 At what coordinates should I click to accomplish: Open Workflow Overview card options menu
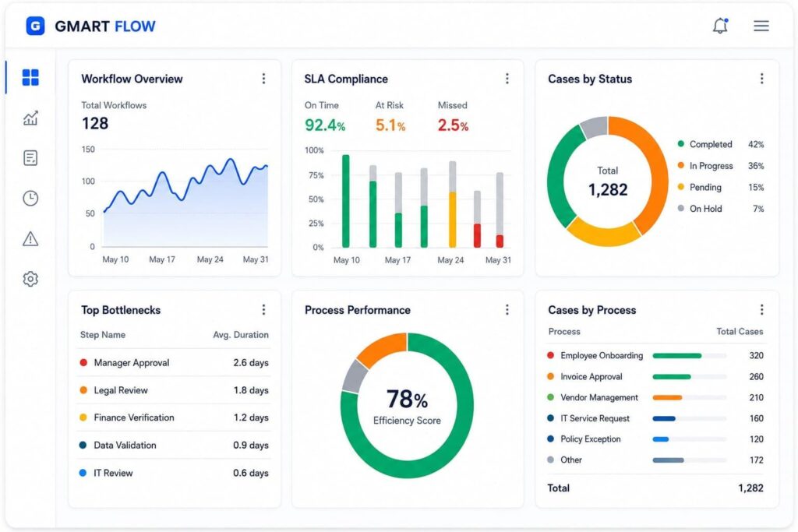pos(263,79)
